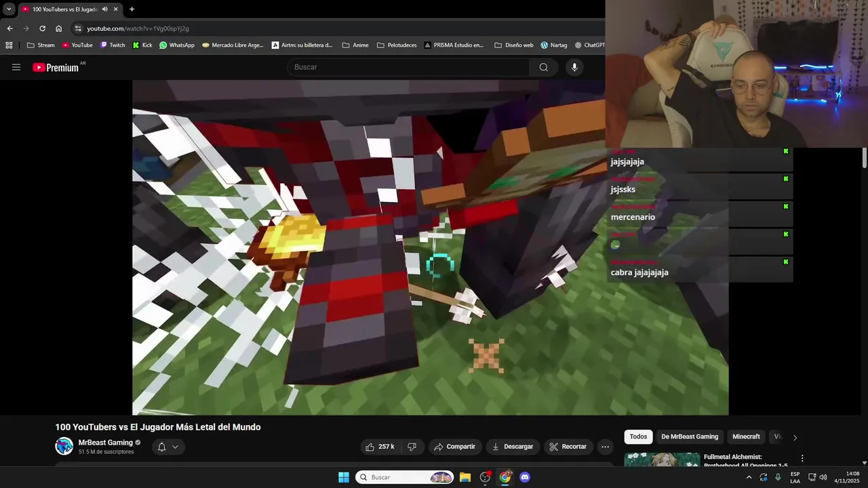868x488 pixels.
Task: Click the Descargar download button
Action: click(x=513, y=447)
